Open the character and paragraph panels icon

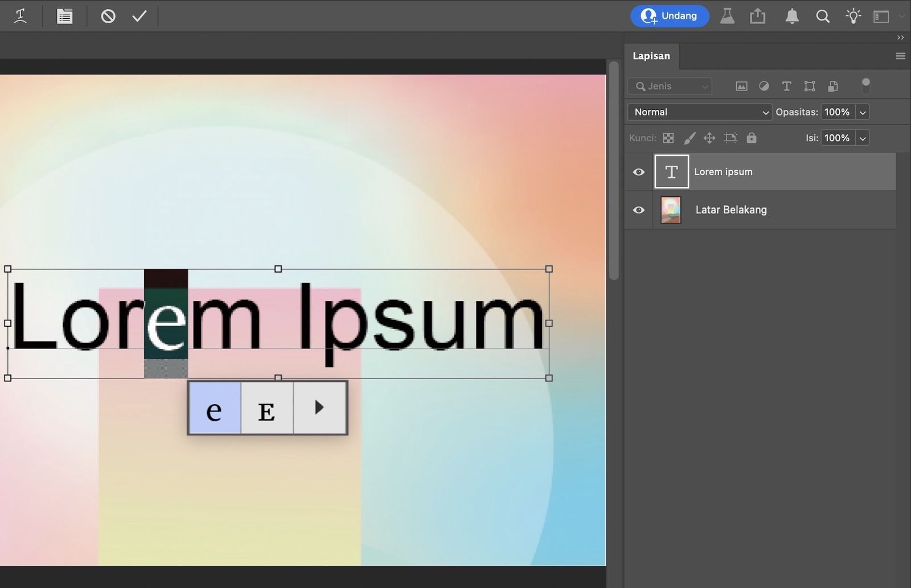point(65,16)
